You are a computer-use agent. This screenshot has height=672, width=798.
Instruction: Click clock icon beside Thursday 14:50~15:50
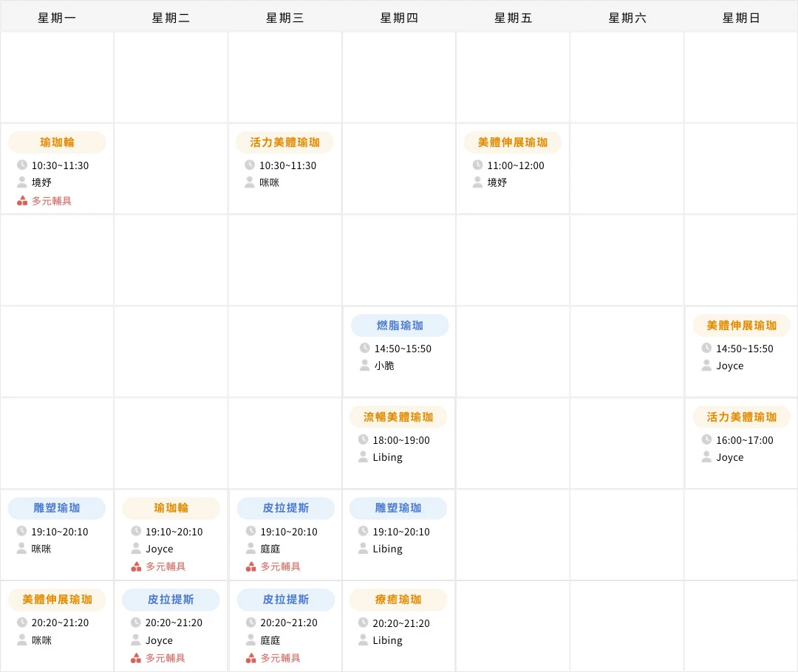[x=365, y=348]
